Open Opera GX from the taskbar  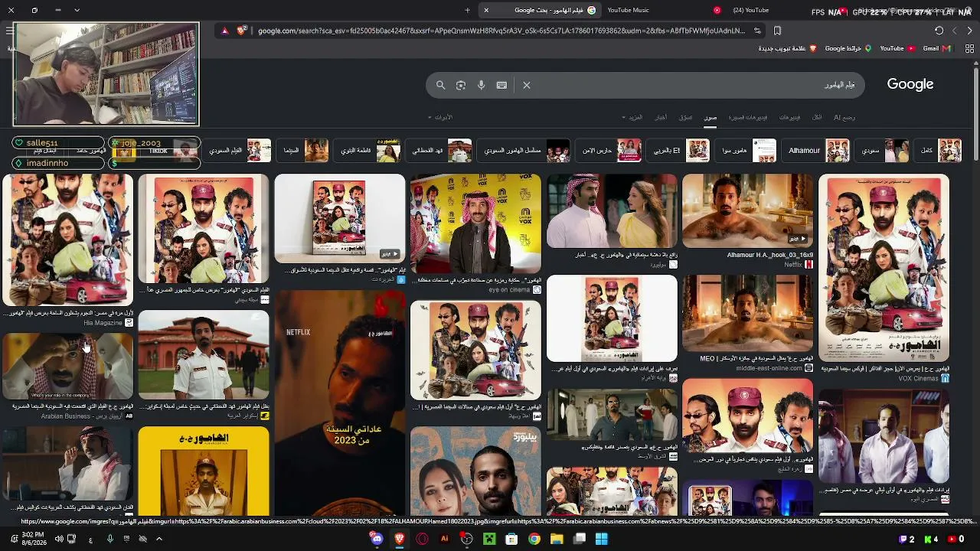point(422,539)
